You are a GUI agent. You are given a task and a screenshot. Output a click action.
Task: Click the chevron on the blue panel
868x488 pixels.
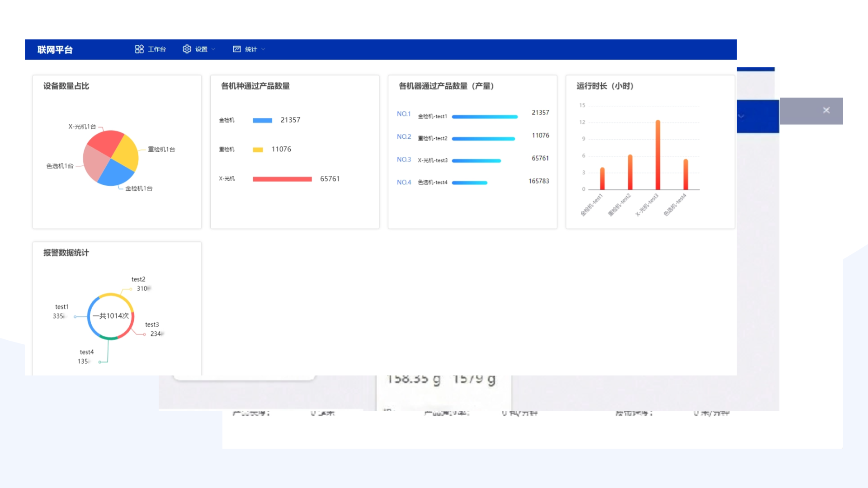tap(741, 117)
